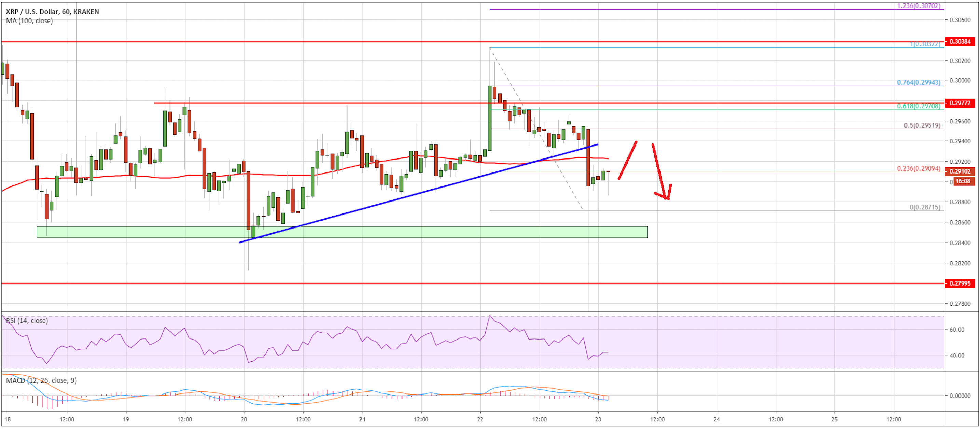Click the 0.30000 price axis tick
The width and height of the screenshot is (980, 429).
[960, 80]
